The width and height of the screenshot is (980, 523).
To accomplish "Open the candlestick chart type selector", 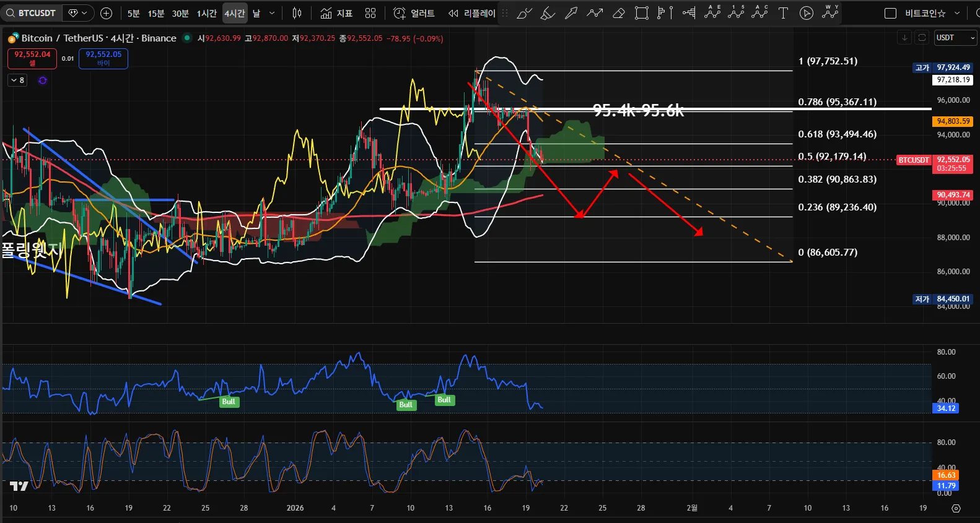I will click(x=297, y=13).
